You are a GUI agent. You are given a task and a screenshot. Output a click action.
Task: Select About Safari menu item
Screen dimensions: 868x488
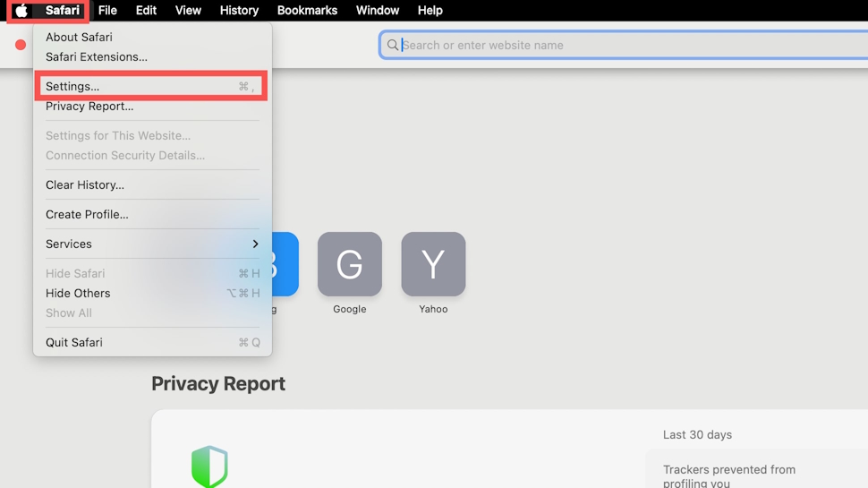click(x=152, y=37)
